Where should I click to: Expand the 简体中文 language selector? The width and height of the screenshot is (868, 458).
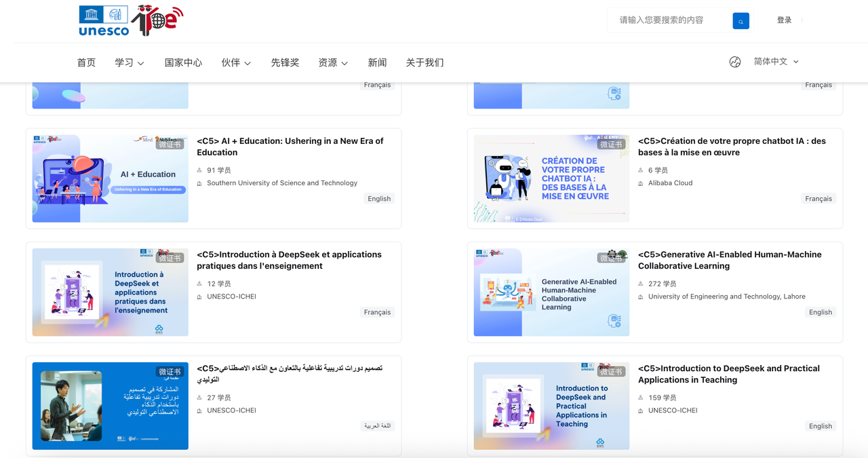pos(775,60)
